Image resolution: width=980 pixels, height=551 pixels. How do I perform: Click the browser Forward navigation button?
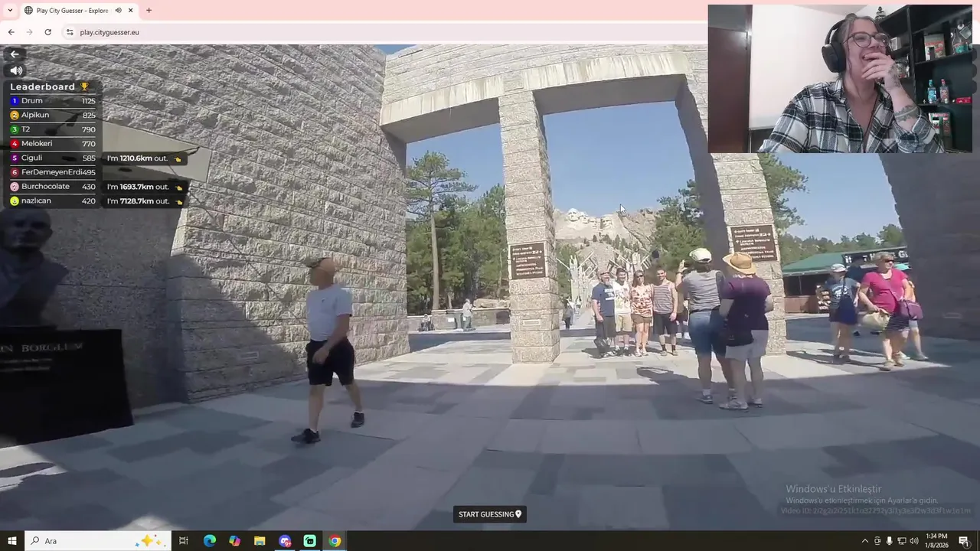(29, 32)
